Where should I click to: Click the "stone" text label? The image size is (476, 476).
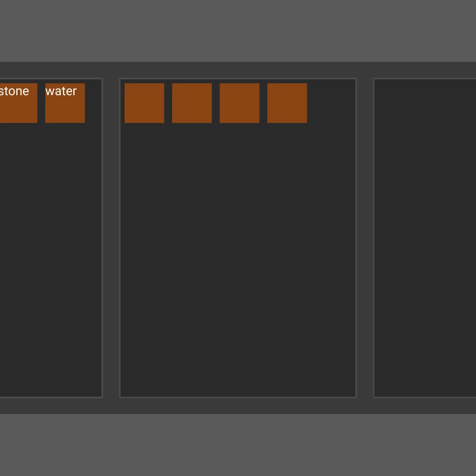coord(14,91)
